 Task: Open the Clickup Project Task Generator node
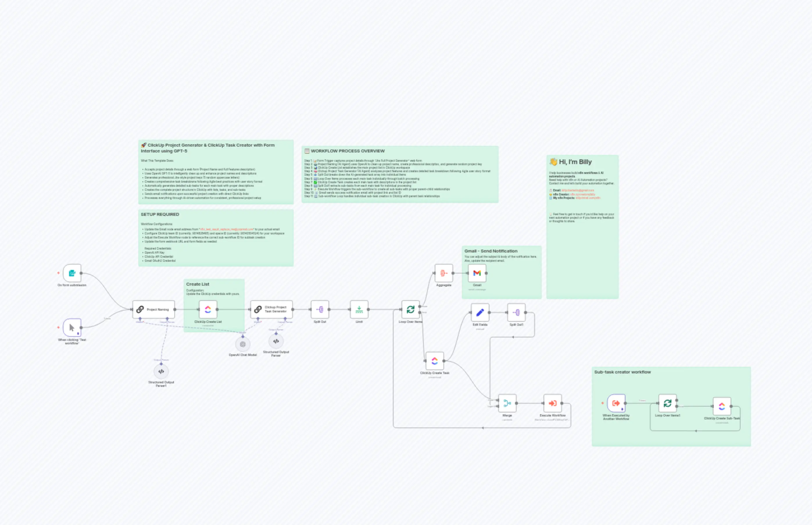272,309
